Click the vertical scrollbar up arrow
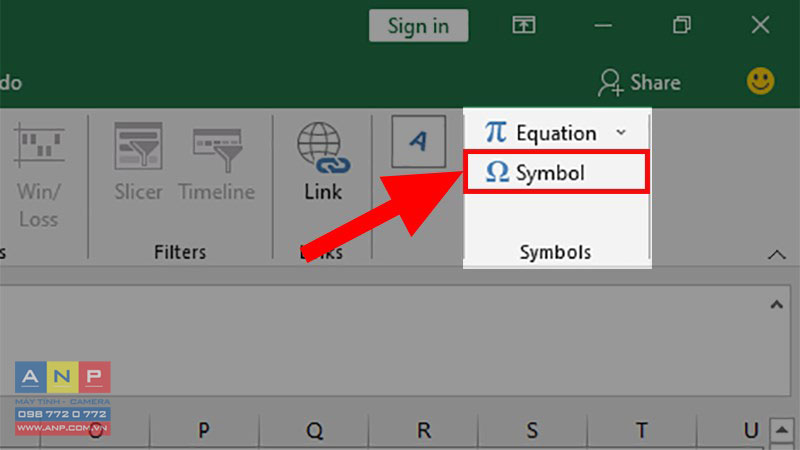Viewport: 800px width, 450px height. (782, 430)
